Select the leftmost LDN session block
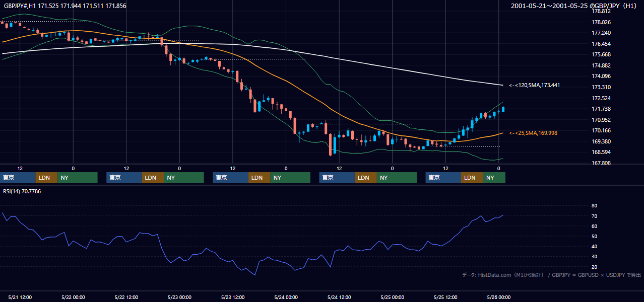This screenshot has width=644, height=302. (x=46, y=178)
